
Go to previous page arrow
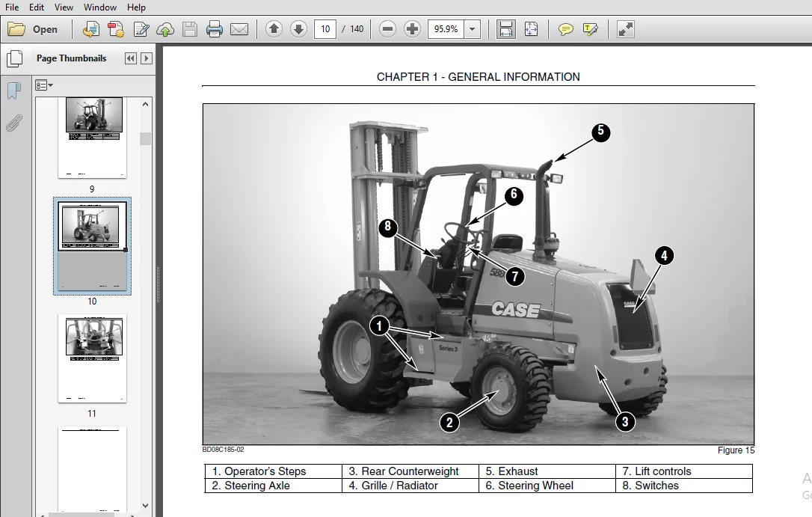[x=274, y=29]
